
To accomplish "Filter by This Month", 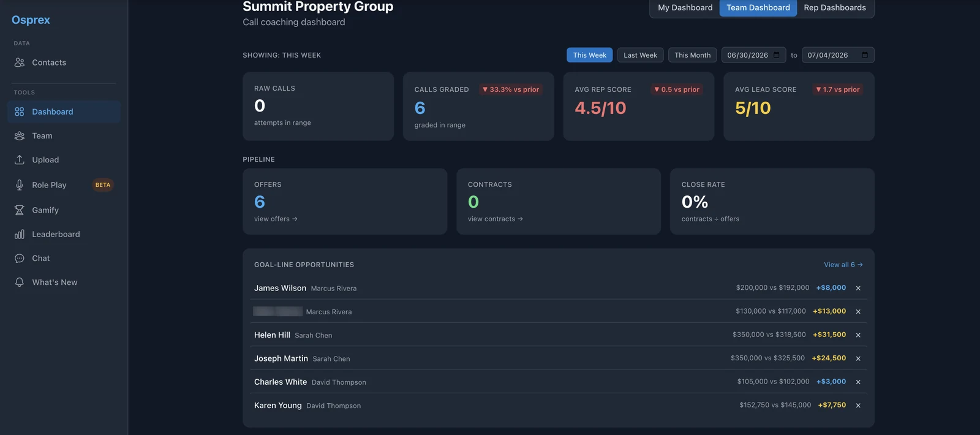I will pos(692,55).
